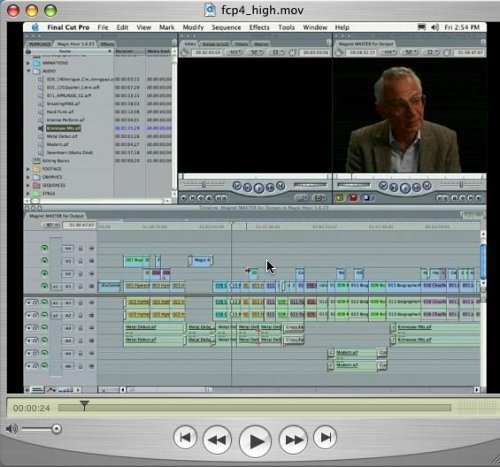Image resolution: width=500 pixels, height=467 pixels.
Task: Click the Canvas next edit transport button
Action: point(427,186)
